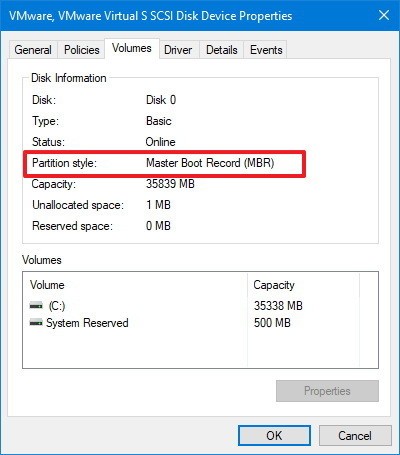Click the Basic type value
400x455 pixels.
(159, 121)
